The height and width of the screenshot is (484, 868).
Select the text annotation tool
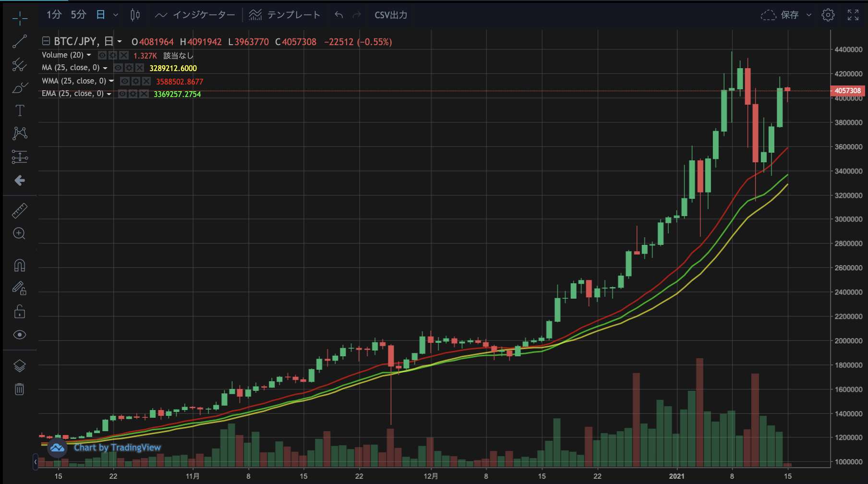pyautogui.click(x=20, y=110)
